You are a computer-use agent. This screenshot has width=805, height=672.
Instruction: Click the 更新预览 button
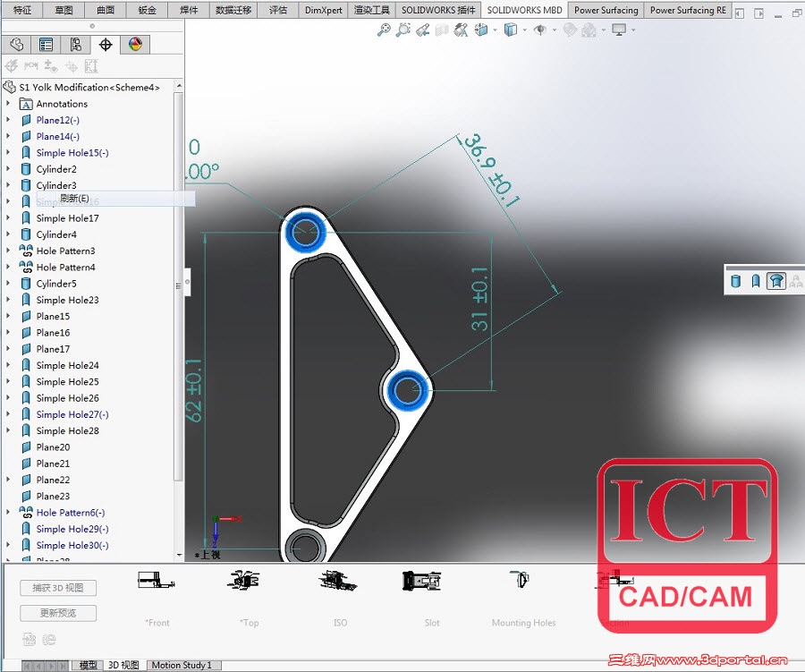pos(58,613)
